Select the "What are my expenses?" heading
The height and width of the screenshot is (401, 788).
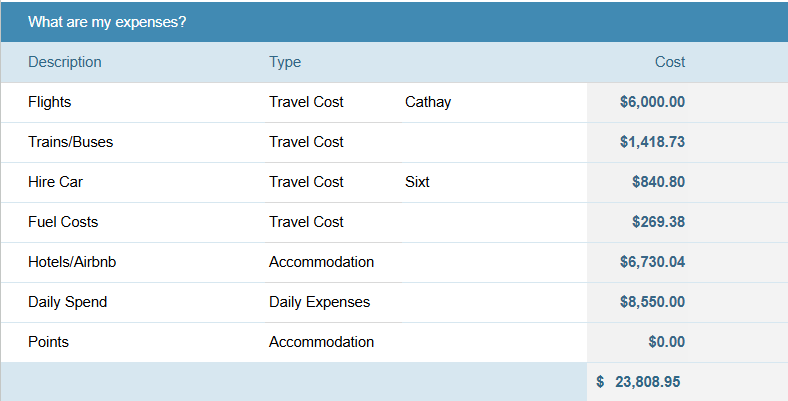(107, 22)
